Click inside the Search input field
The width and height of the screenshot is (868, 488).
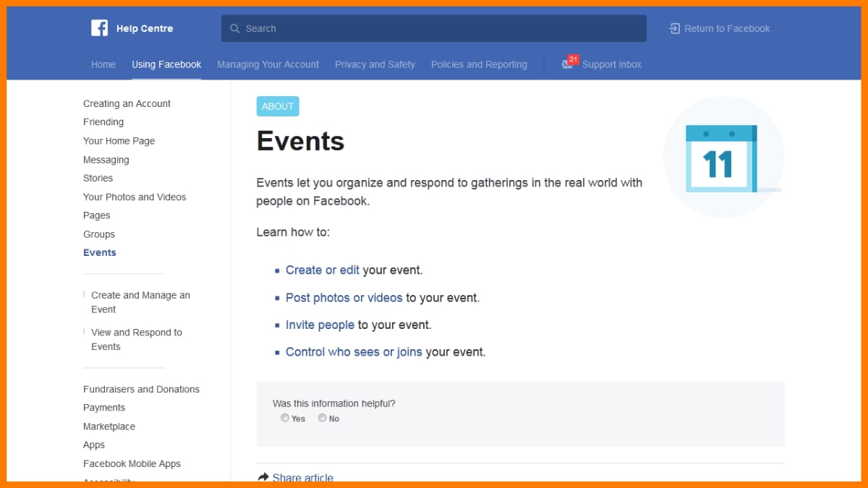pos(434,28)
